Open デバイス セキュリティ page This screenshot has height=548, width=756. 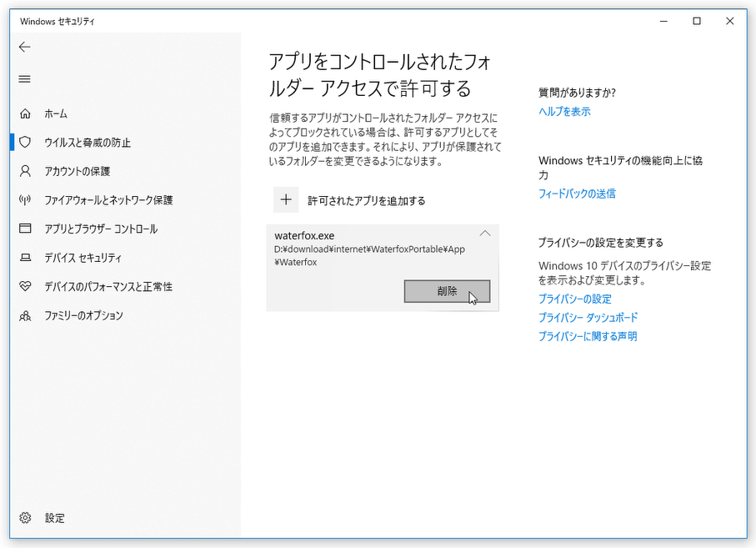(83, 258)
